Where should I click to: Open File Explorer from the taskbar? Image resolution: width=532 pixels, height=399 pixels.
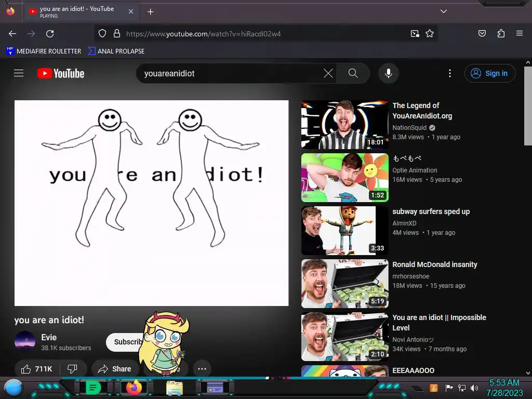pos(175,388)
